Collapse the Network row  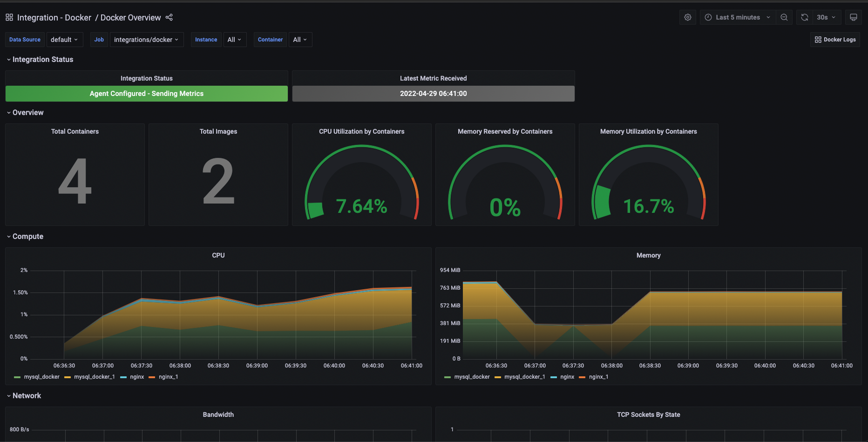click(x=24, y=395)
